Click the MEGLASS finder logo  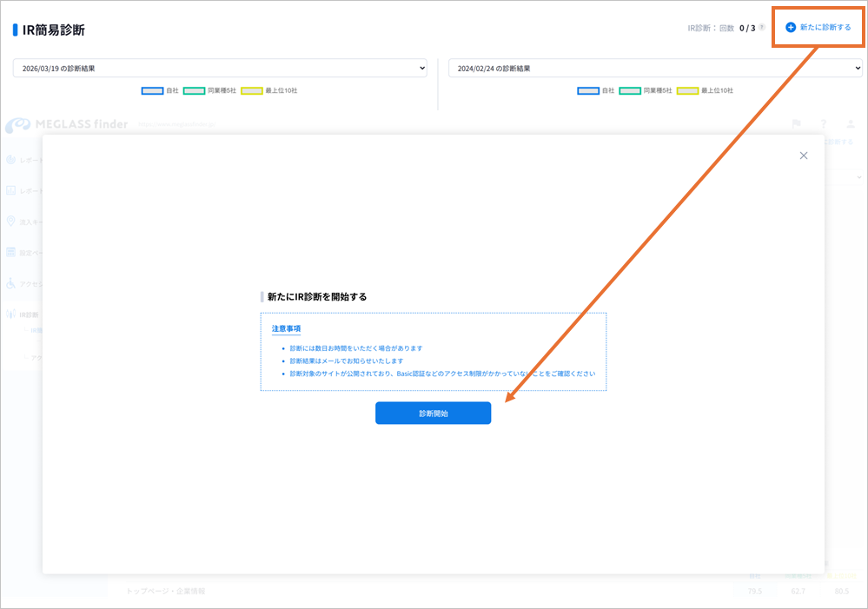pyautogui.click(x=66, y=124)
